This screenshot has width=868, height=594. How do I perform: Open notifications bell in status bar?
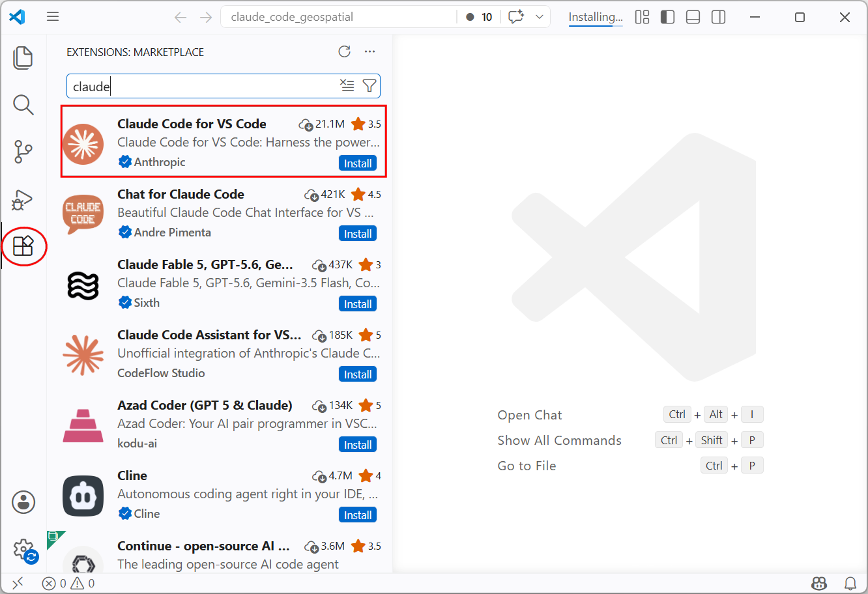tap(850, 583)
